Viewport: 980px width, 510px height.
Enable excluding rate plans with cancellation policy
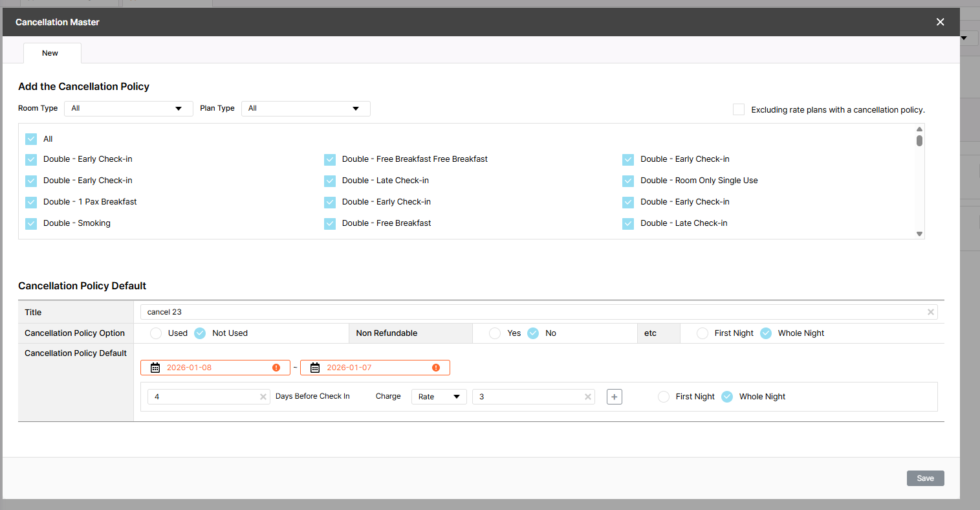[x=738, y=109]
